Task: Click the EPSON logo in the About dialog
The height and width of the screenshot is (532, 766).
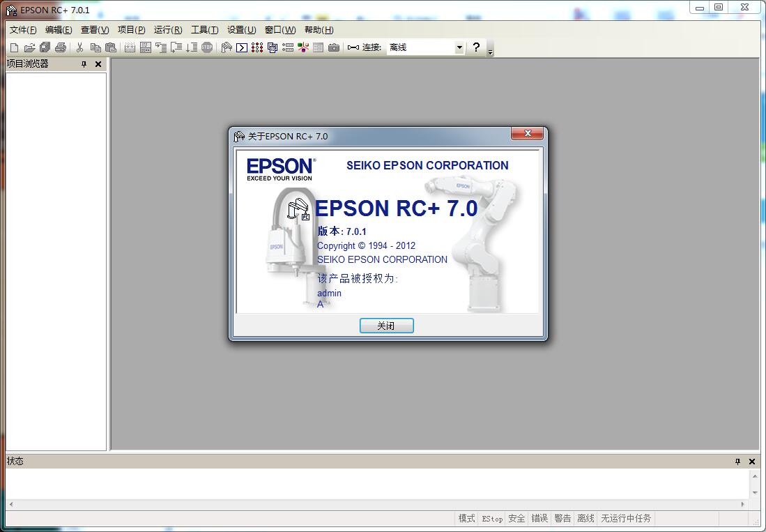Action: pos(281,169)
